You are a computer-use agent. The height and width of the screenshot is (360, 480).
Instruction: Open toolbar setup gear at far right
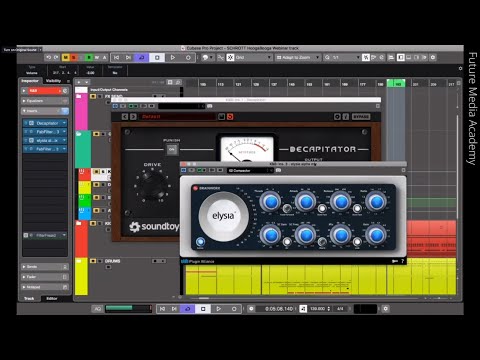pos(433,58)
